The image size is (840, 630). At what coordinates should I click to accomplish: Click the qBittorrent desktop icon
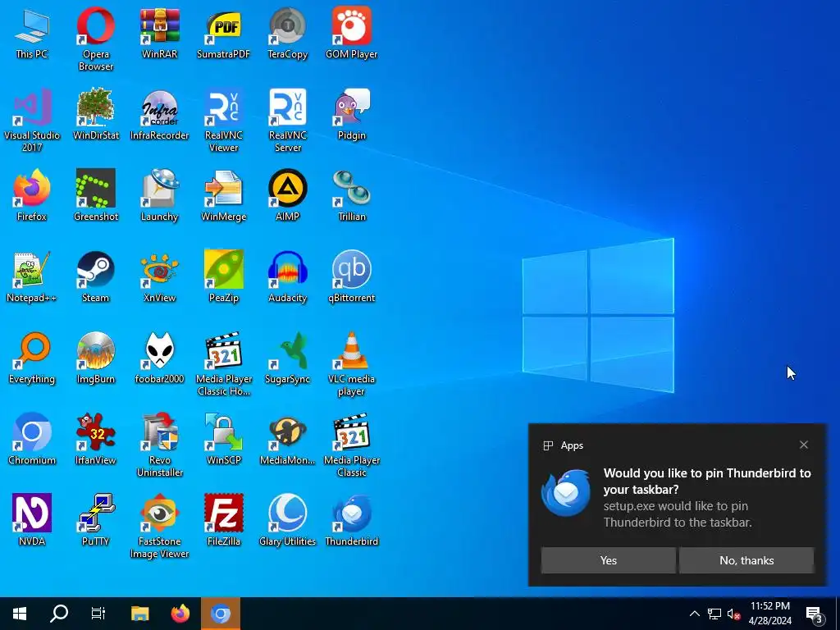pyautogui.click(x=351, y=276)
